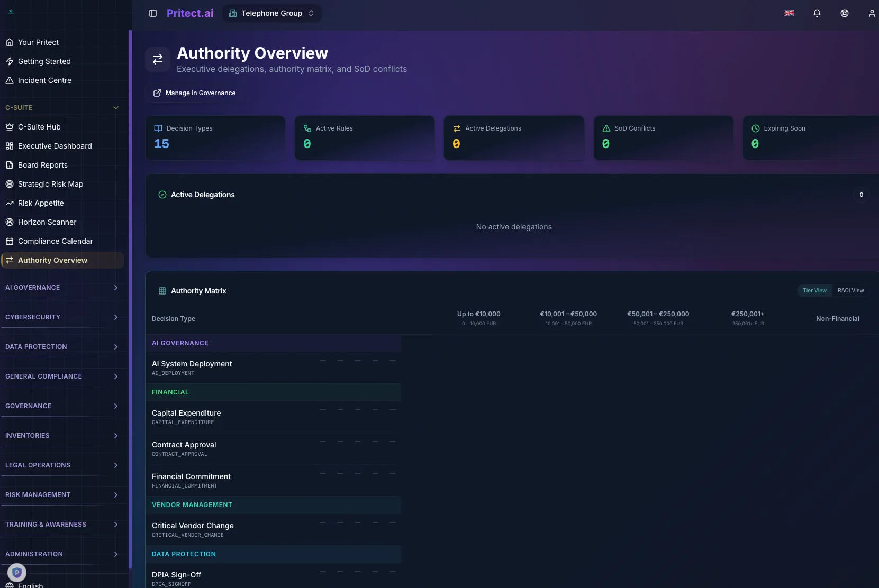This screenshot has width=879, height=588.
Task: Expand Cybersecurity section
Action: coord(62,317)
